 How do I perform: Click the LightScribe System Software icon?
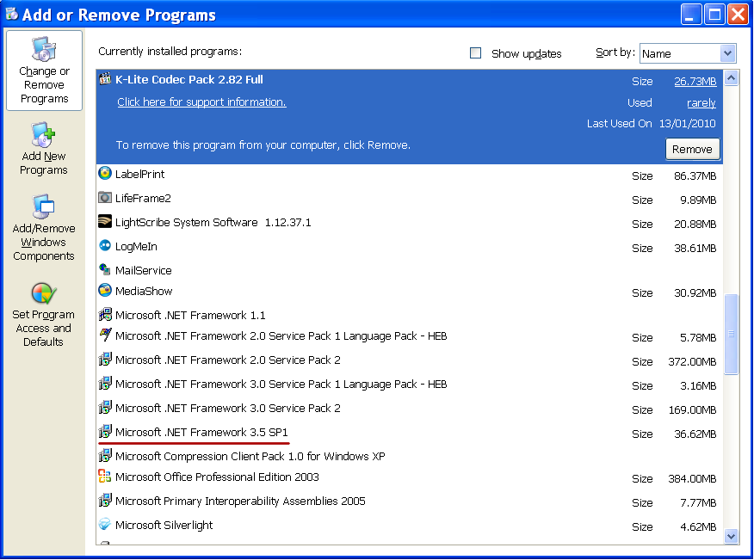click(105, 222)
